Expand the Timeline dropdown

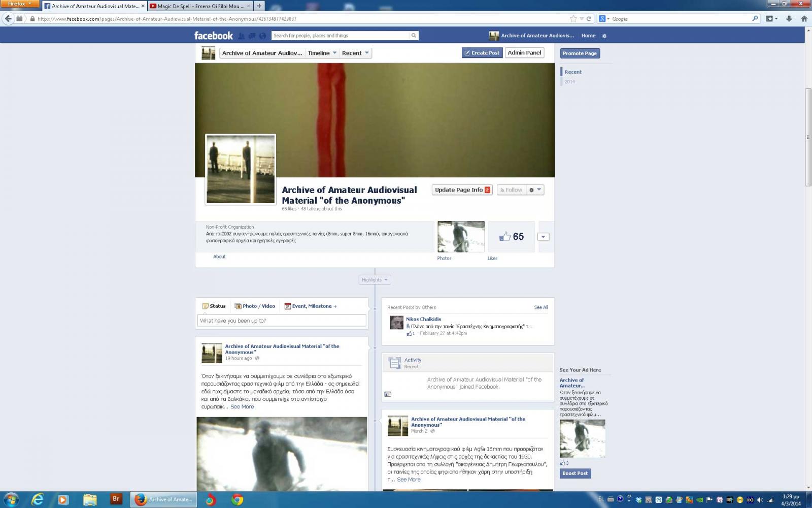click(322, 53)
